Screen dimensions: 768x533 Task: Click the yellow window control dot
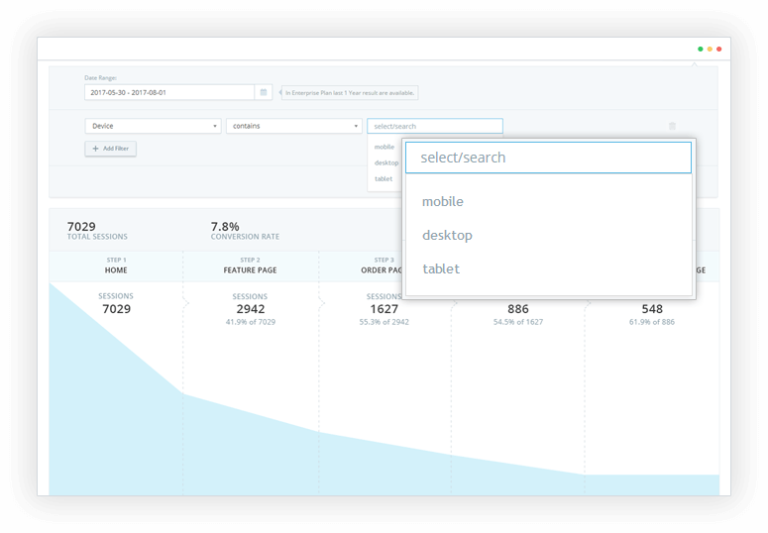point(710,49)
